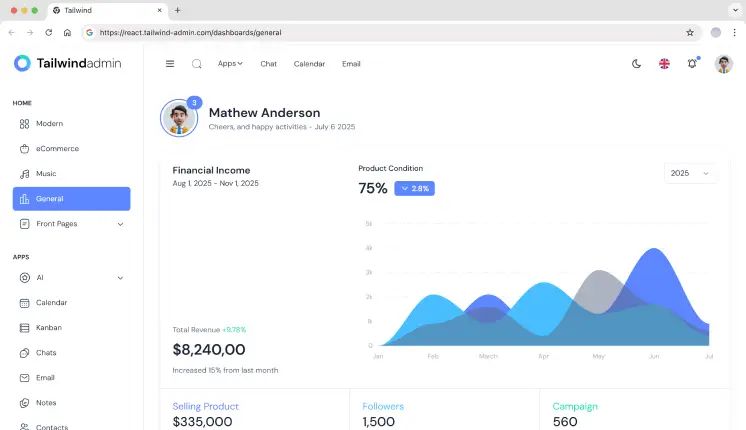This screenshot has height=430, width=746.
Task: Open the 2025 year dropdown
Action: (690, 173)
